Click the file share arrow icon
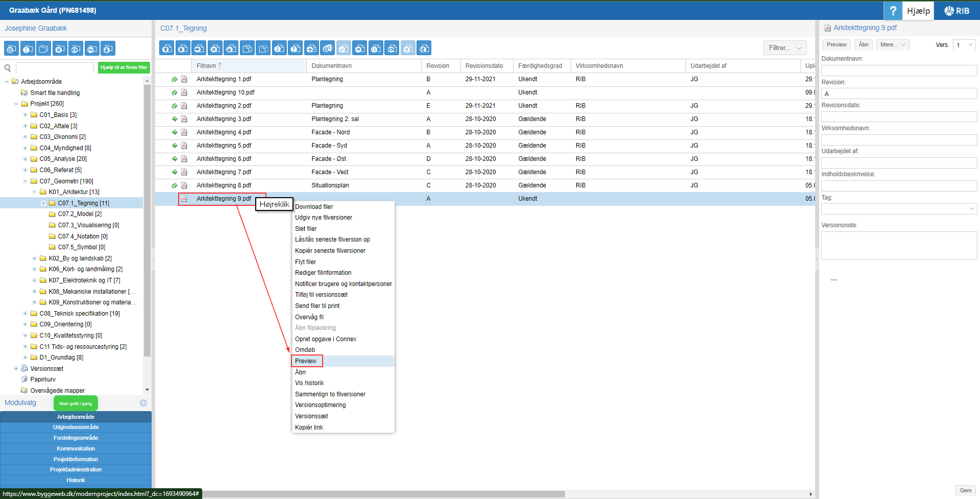The width and height of the screenshot is (980, 499). click(360, 48)
